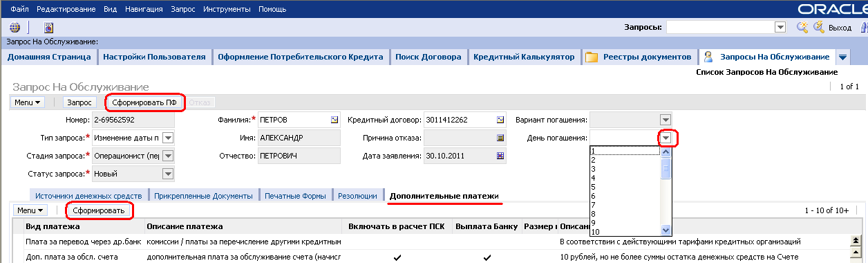868x263 pixels.
Task: Select row Плата за перевод через др.банк
Action: click(431, 242)
